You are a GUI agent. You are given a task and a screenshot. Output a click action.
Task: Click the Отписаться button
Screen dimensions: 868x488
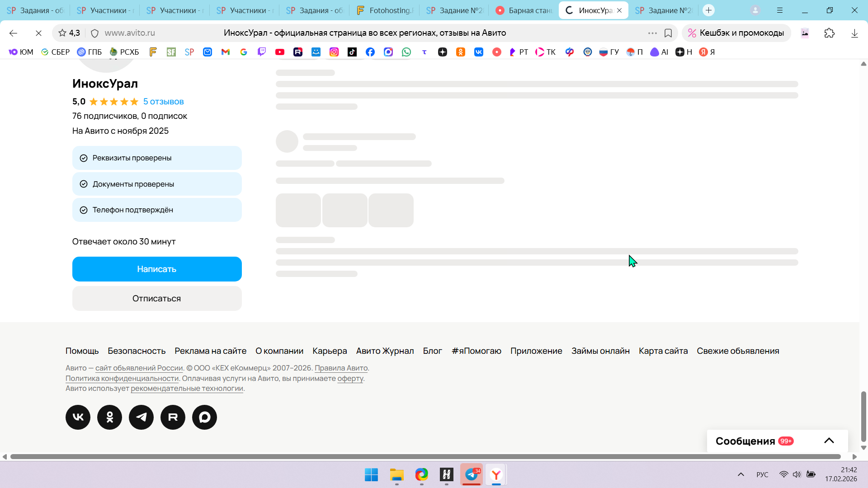point(157,298)
